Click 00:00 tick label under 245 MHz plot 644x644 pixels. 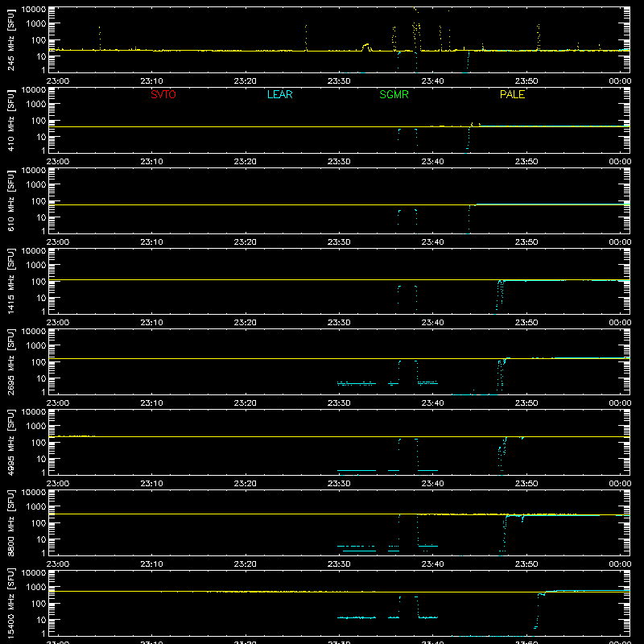coord(620,81)
